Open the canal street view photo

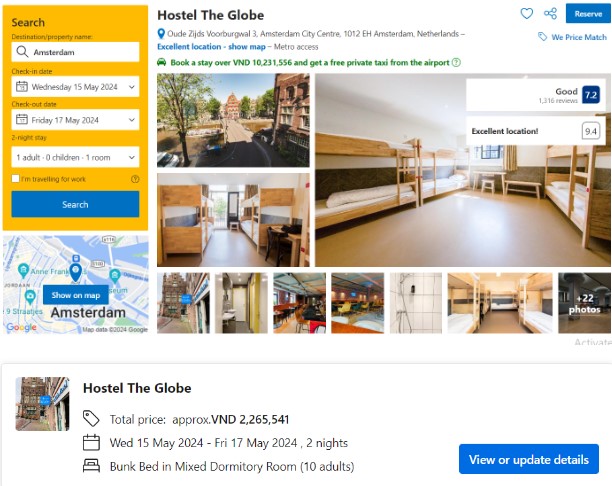coord(233,120)
